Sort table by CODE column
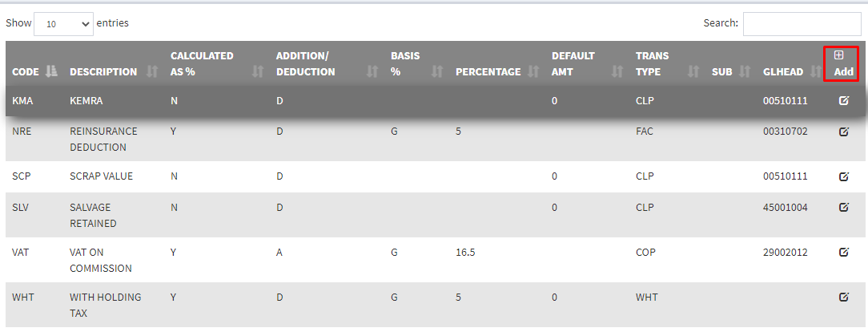Screen dimensions: 868x332 pos(26,72)
